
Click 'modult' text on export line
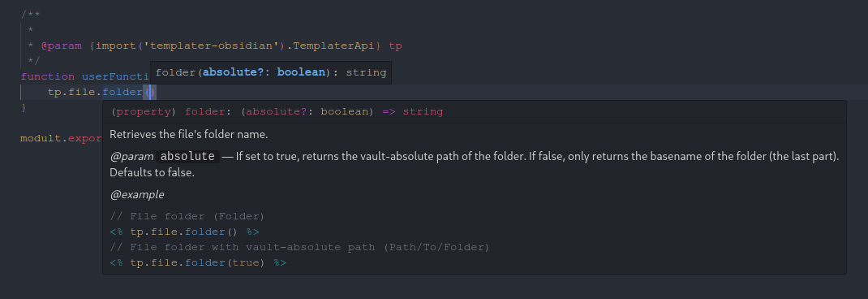click(x=41, y=138)
